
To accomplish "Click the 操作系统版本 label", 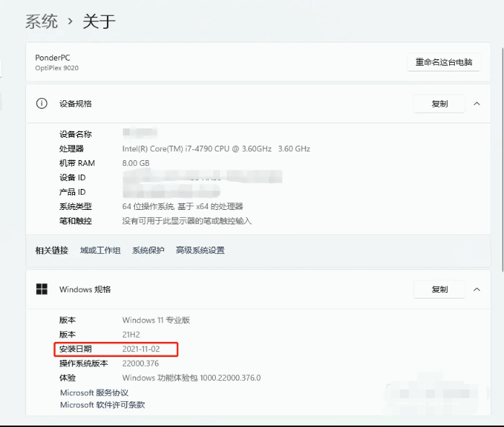I will pyautogui.click(x=84, y=364).
